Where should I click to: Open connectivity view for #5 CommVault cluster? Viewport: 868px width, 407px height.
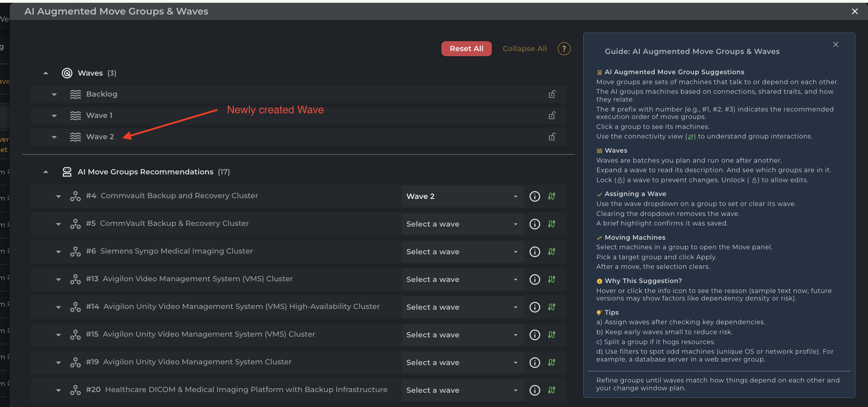tap(551, 224)
